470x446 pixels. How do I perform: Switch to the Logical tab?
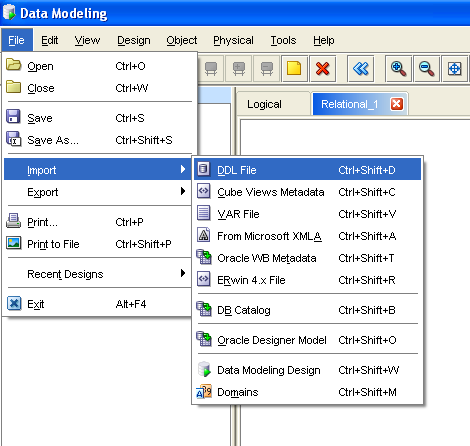tap(264, 104)
